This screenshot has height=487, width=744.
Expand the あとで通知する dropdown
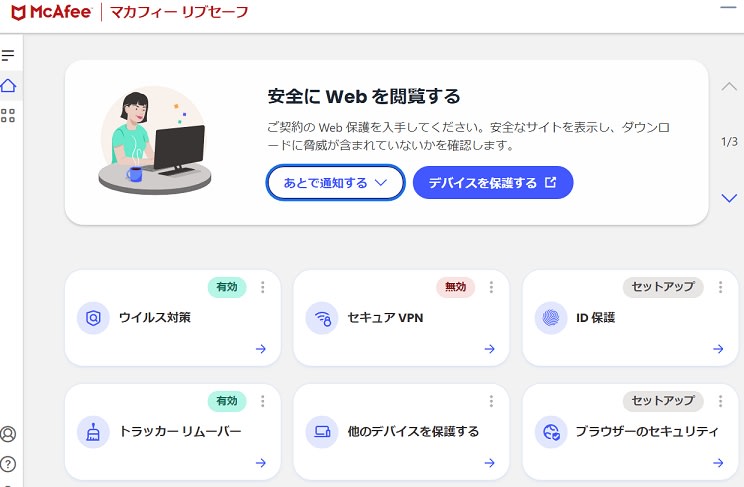tap(335, 183)
